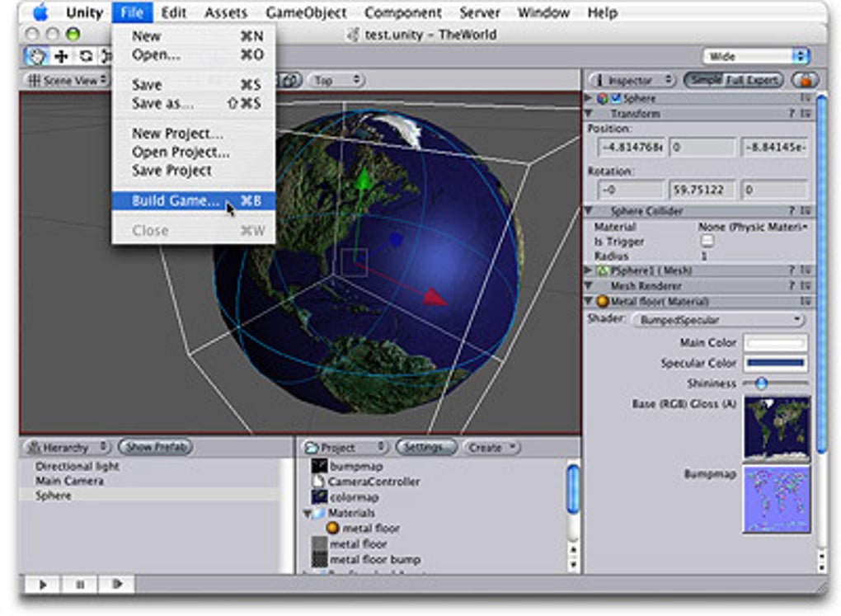Enable the Is Trigger checkbox
This screenshot has height=616, width=841.
click(x=708, y=241)
